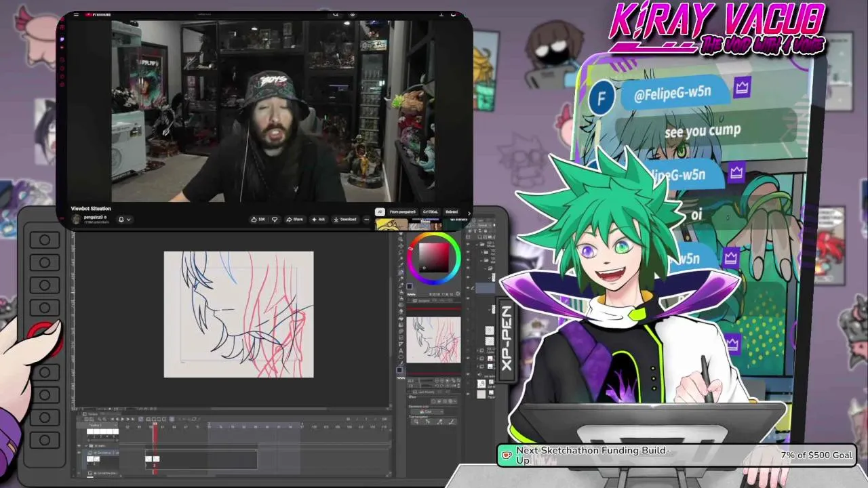Toggle eye of top folder in layer panel
This screenshot has height=488, width=868.
click(x=468, y=244)
